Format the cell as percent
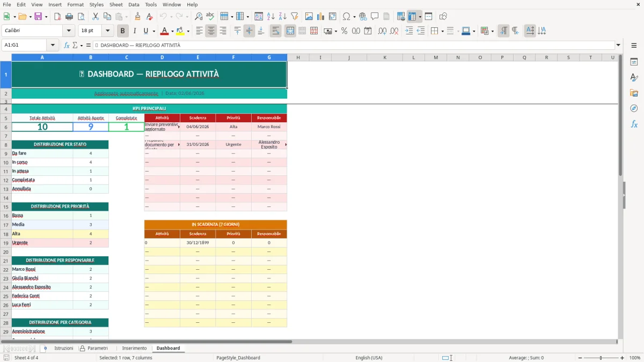Screen dimensions: 644x362 344,31
